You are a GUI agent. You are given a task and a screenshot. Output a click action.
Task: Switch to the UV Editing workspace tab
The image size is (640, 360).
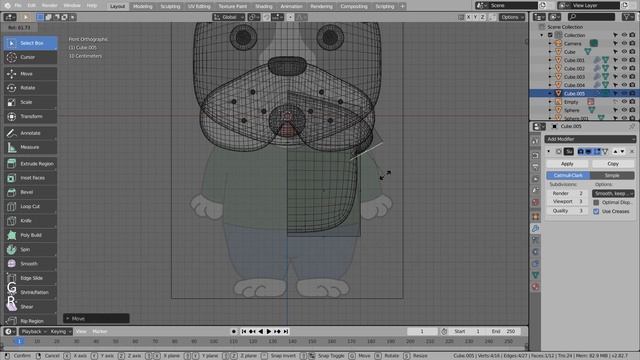tap(199, 6)
